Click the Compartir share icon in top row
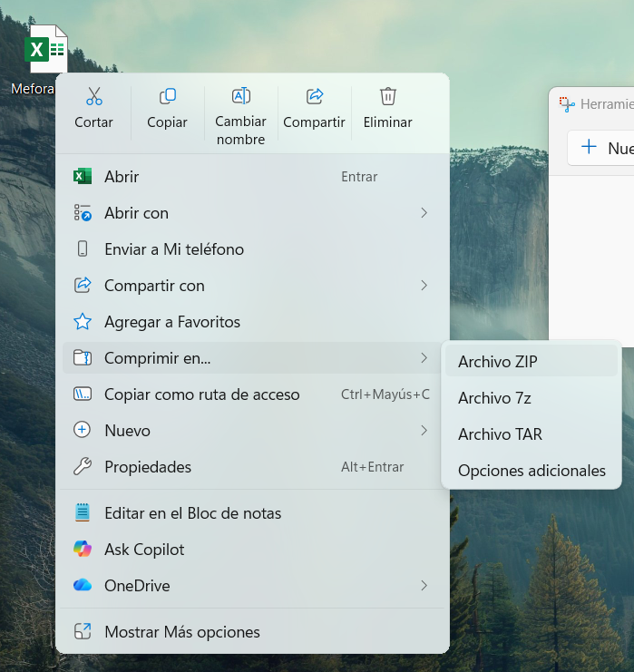Image resolution: width=634 pixels, height=672 pixels. (314, 97)
